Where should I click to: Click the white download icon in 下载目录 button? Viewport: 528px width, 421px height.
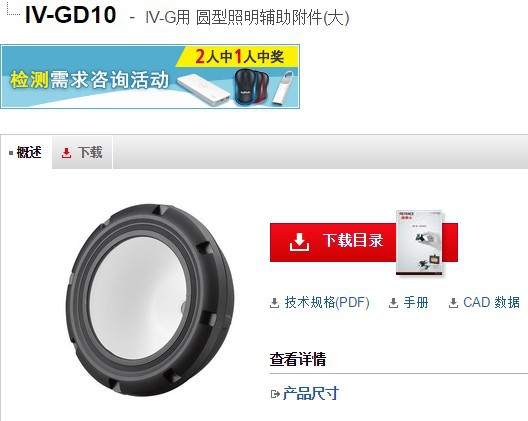299,241
